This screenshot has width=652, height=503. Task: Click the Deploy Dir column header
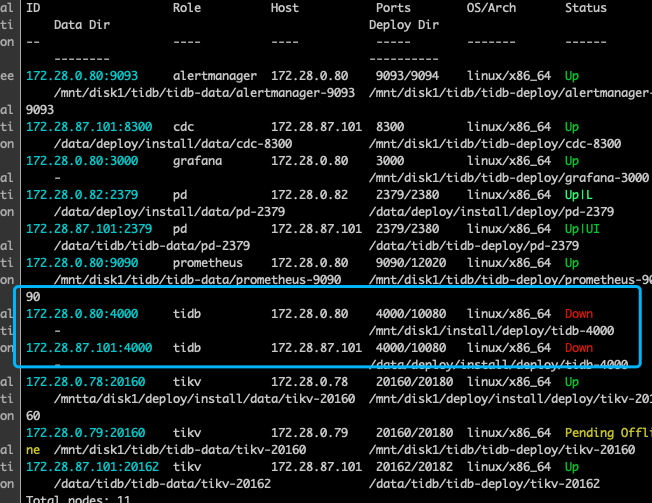(404, 25)
